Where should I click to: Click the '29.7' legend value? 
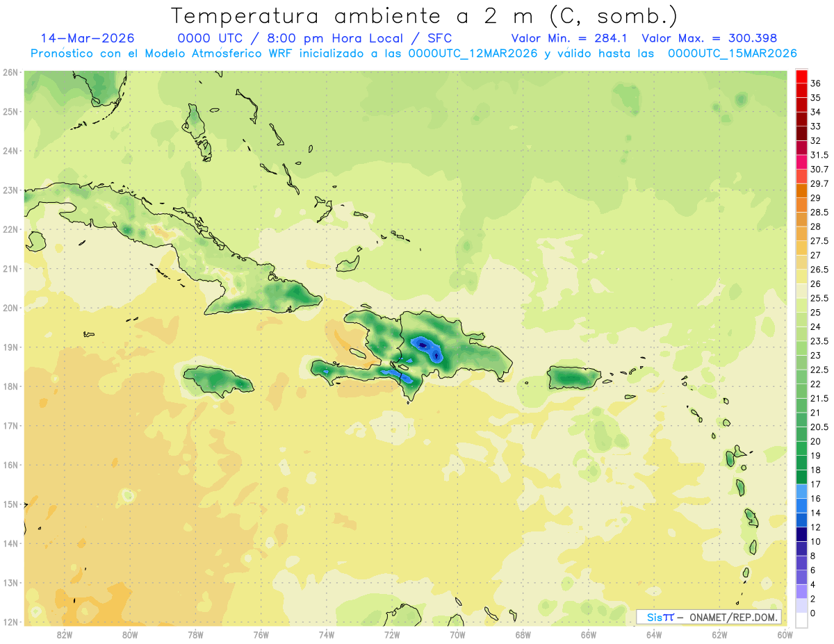tap(819, 183)
